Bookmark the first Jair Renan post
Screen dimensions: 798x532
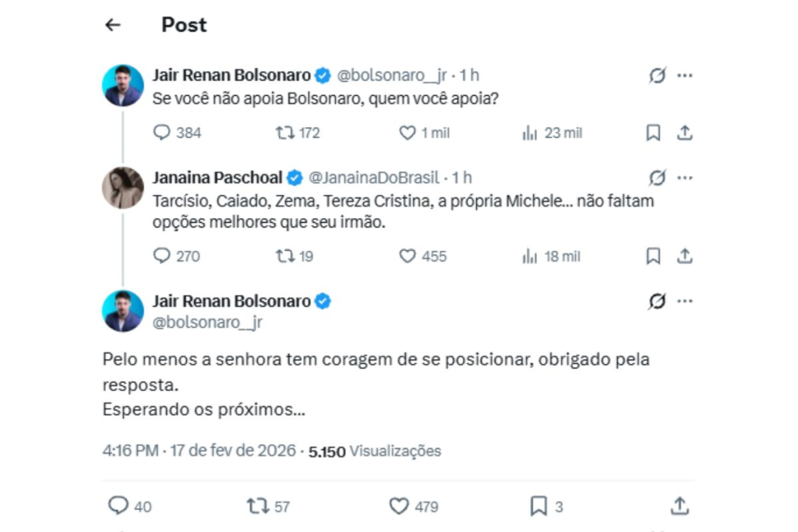653,133
